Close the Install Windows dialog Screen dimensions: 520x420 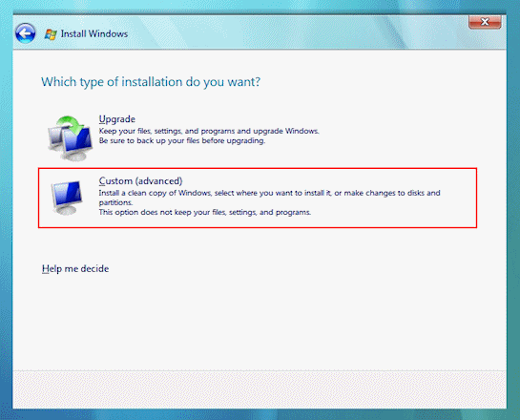pos(485,22)
